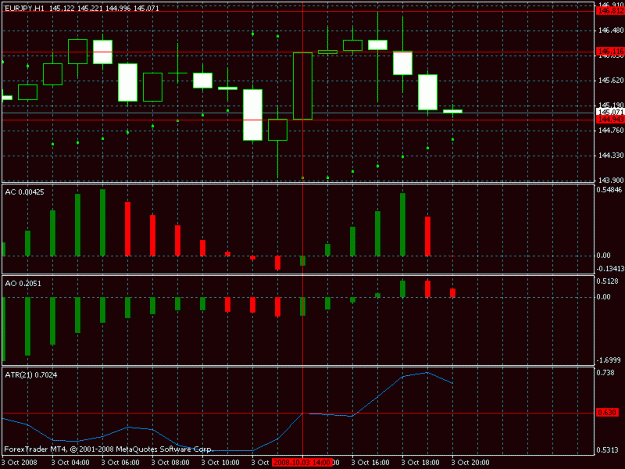The width and height of the screenshot is (625, 469).
Task: Click the 144.760 price scale value
Action: (611, 130)
